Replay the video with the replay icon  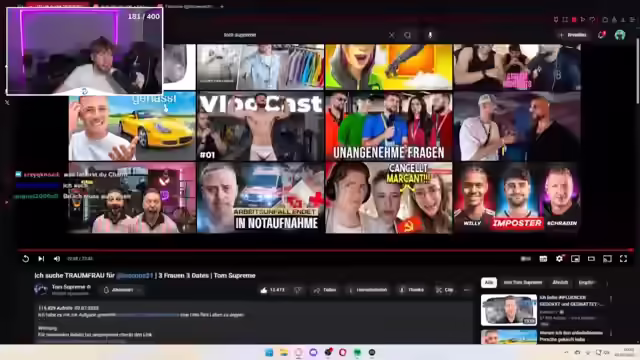(x=25, y=259)
